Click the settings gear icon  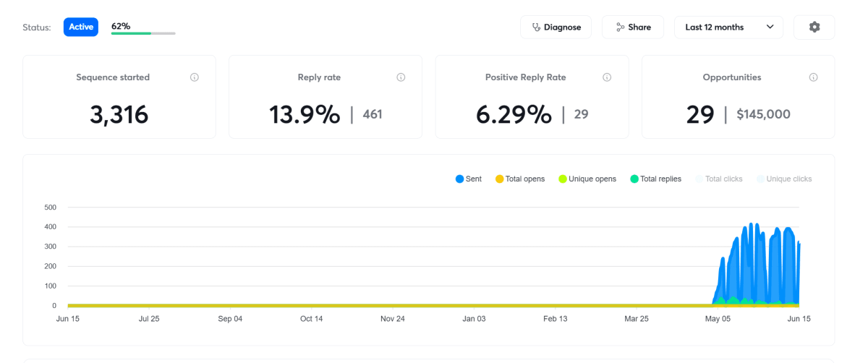point(814,27)
